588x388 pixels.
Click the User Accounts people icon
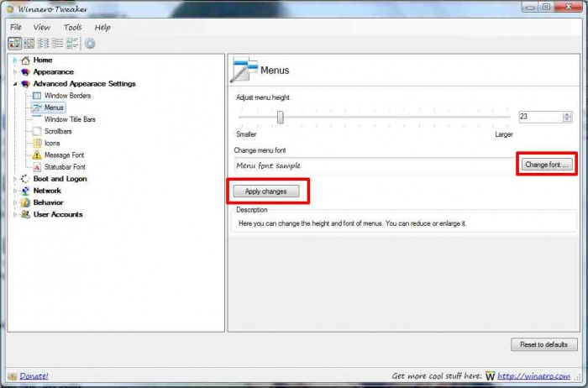[x=25, y=214]
